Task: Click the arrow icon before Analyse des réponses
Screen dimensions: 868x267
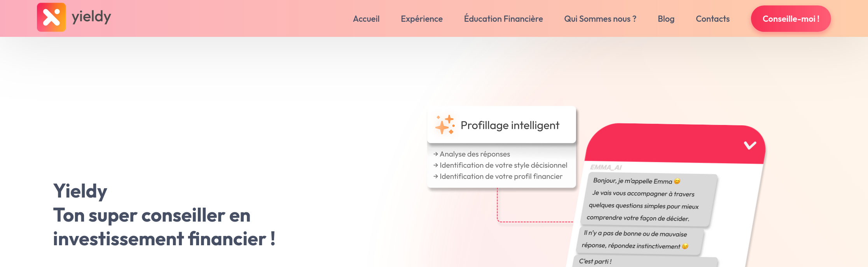Action: (x=435, y=154)
